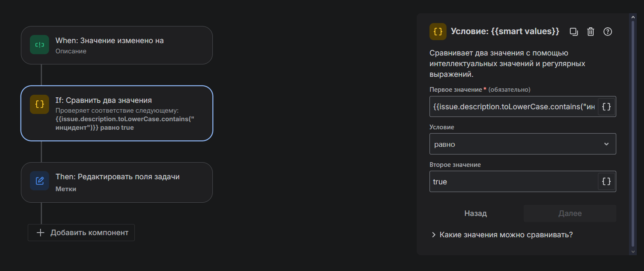Screen dimensions: 644x271
Task: Click the green trigger icon on the When node
Action: pos(39,45)
